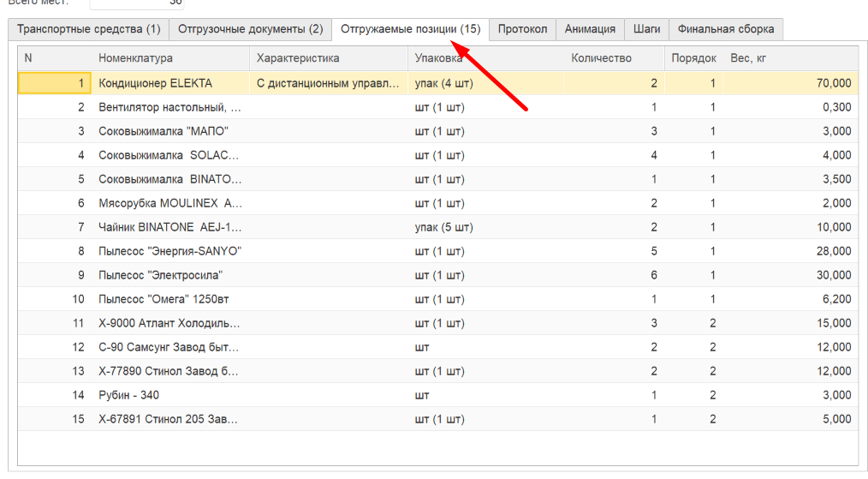Click the 70,000 weight cell
Image resolution: width=868 pixels, height=479 pixels.
pos(790,83)
